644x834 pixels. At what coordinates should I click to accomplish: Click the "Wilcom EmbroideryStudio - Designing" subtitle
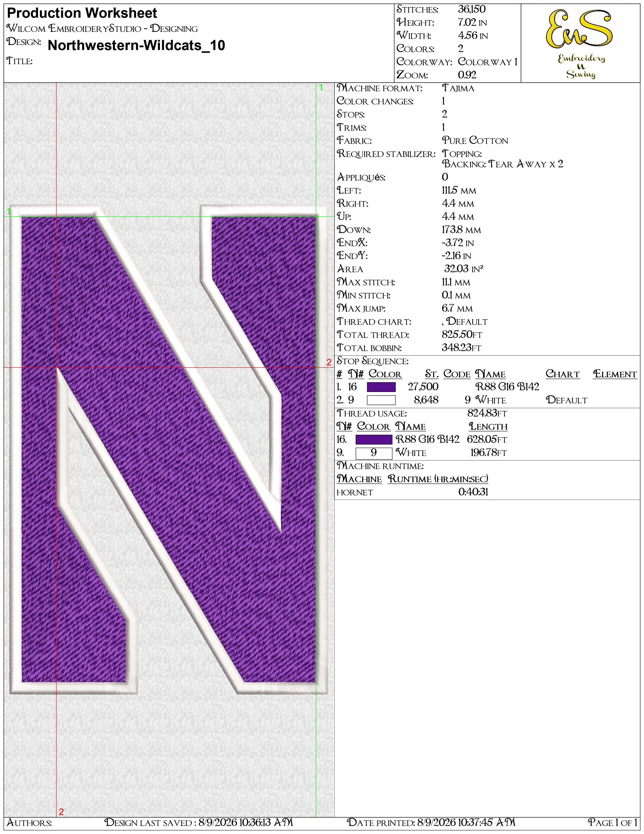click(102, 29)
